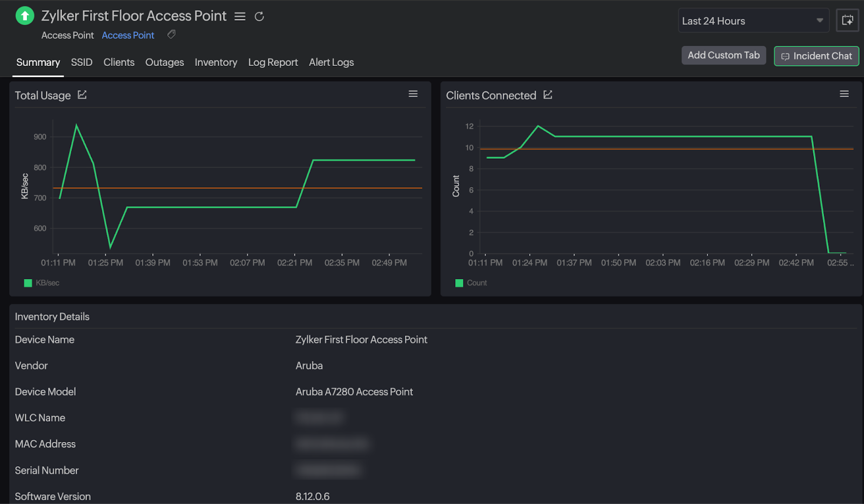Open the hamburger menu next to the device name

(240, 16)
